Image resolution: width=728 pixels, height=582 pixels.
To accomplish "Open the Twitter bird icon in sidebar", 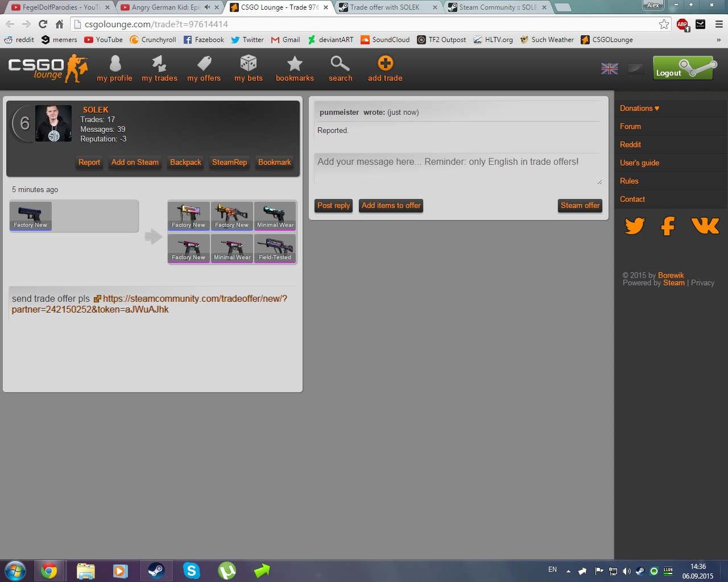I will click(x=635, y=226).
